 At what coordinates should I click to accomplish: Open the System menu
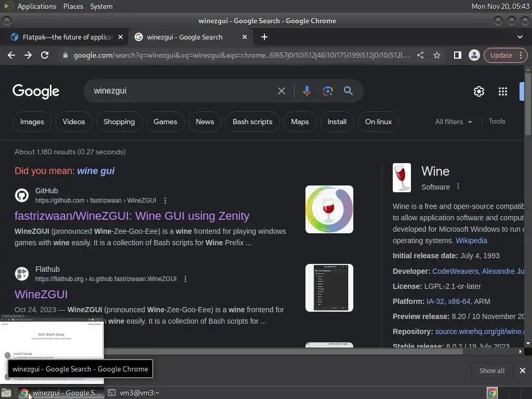[x=101, y=6]
